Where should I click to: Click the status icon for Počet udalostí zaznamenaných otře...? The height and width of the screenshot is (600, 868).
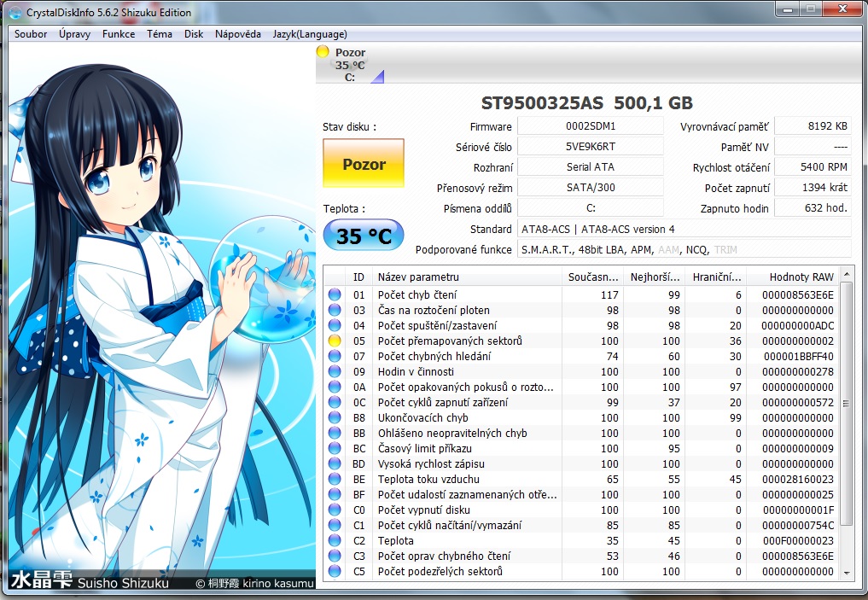tap(335, 494)
